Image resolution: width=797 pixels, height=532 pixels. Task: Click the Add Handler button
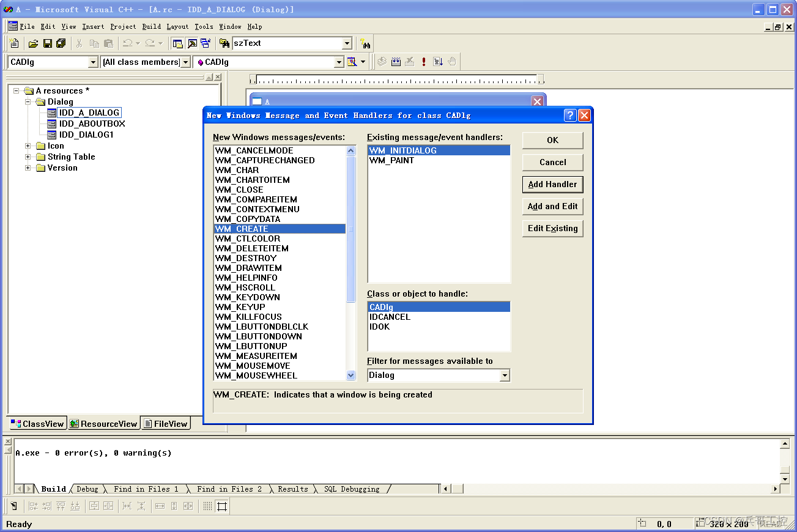pyautogui.click(x=552, y=184)
